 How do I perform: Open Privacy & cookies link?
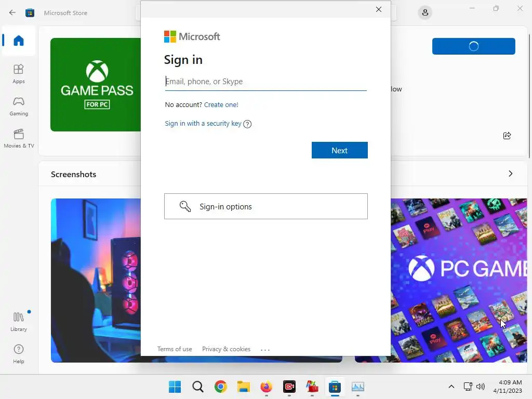[227, 349]
